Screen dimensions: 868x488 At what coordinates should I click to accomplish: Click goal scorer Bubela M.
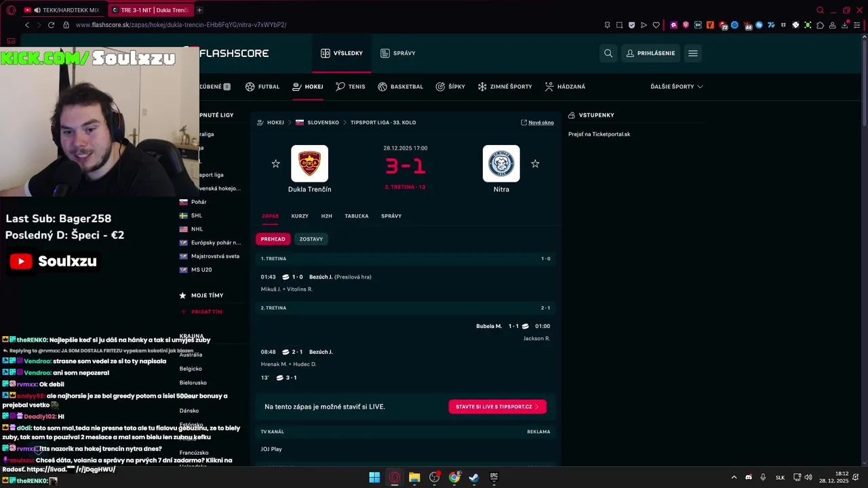(x=489, y=326)
